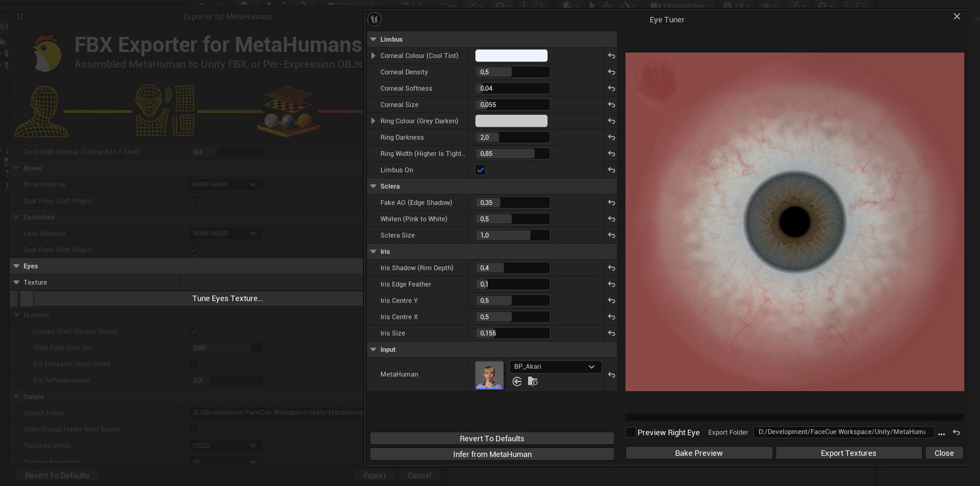Use selected asset icon under BP_Akari

[517, 381]
